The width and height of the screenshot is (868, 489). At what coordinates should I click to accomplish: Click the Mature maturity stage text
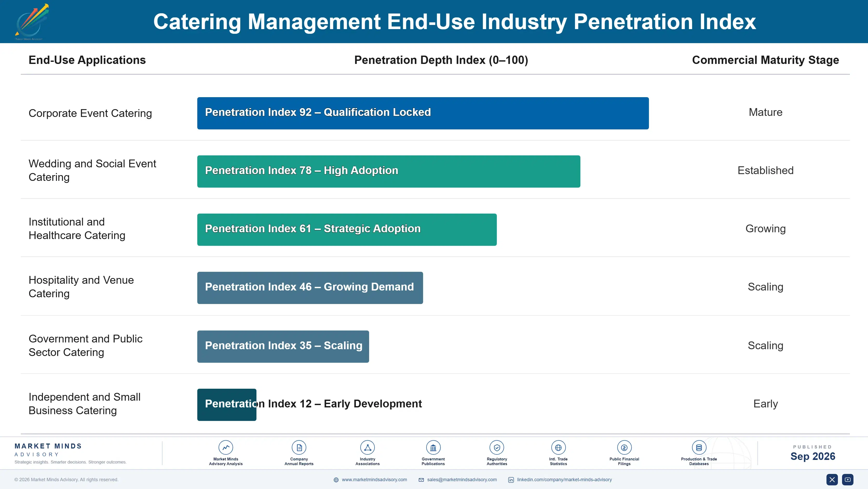pos(765,112)
